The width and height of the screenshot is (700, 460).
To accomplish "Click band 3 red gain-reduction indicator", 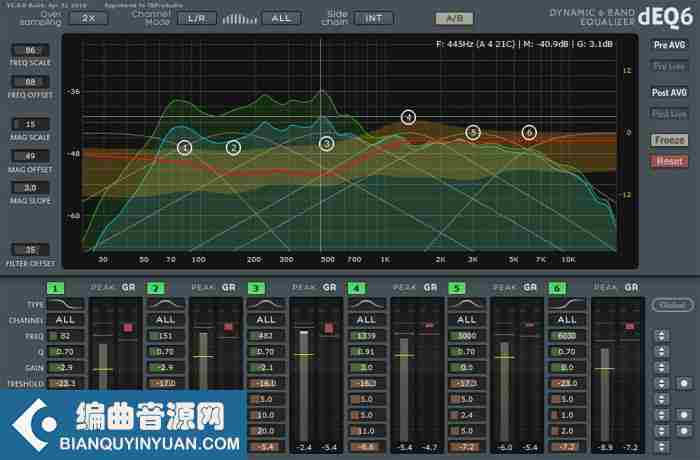I will coord(329,328).
